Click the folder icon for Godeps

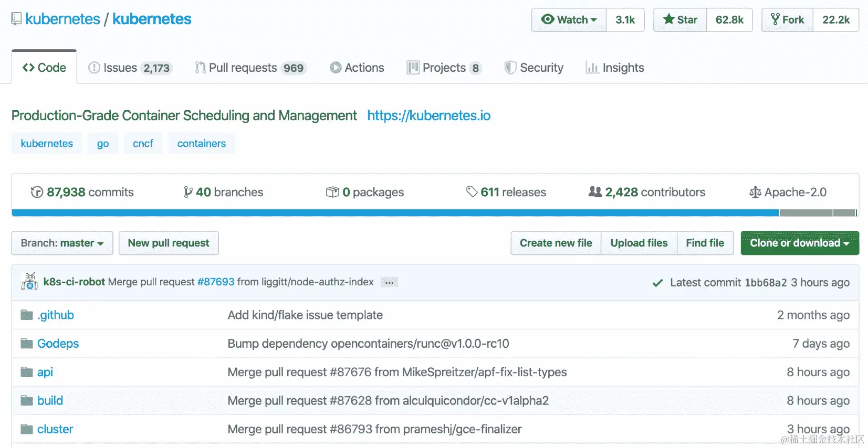point(27,344)
